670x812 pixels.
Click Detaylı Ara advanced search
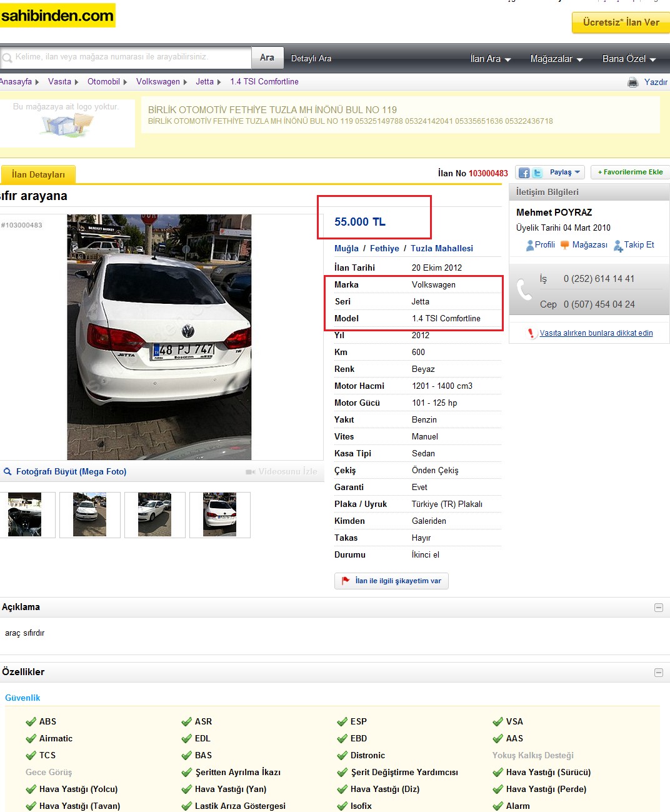click(x=311, y=59)
